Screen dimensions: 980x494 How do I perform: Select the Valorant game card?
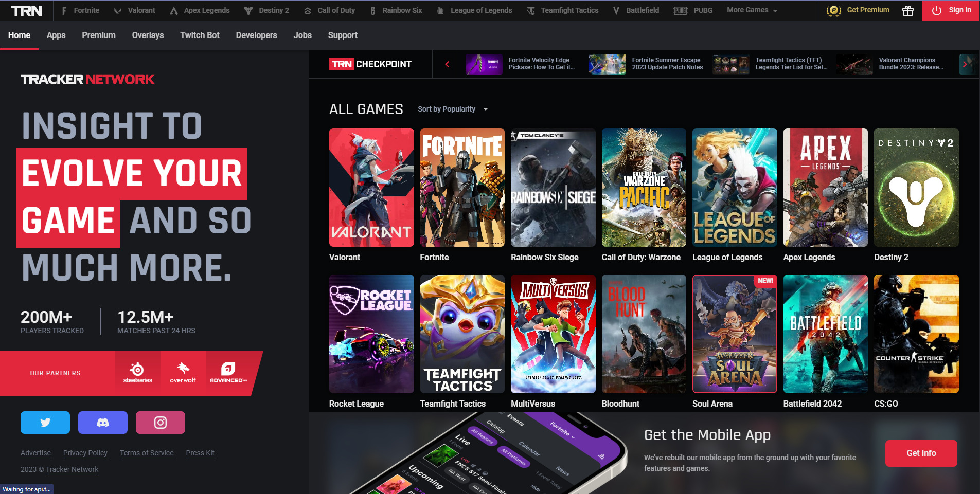(371, 195)
